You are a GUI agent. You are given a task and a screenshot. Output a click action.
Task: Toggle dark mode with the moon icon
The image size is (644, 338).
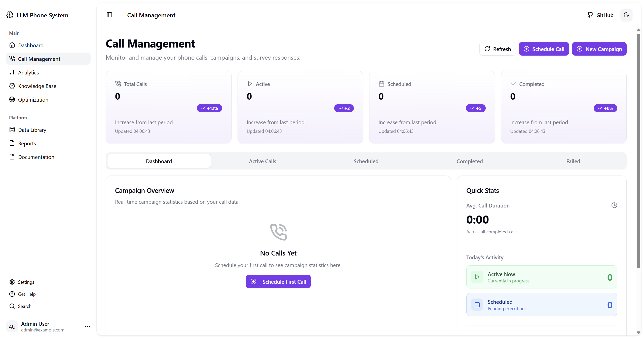click(x=626, y=15)
